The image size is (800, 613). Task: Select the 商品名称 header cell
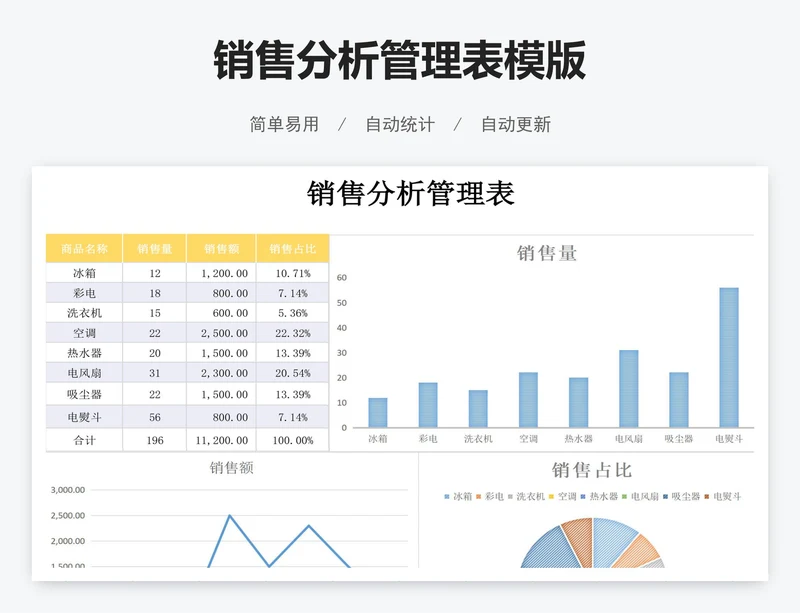coord(84,249)
